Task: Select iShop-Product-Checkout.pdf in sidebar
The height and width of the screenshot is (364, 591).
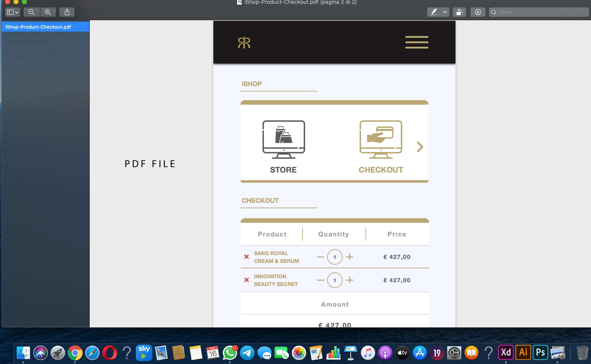Action: pyautogui.click(x=38, y=27)
